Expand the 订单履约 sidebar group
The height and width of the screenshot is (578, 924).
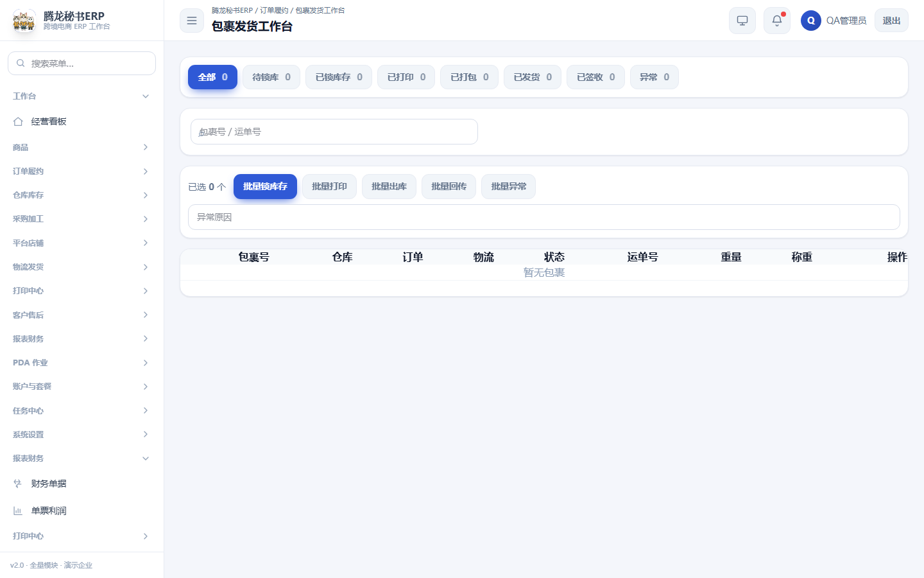pyautogui.click(x=81, y=171)
